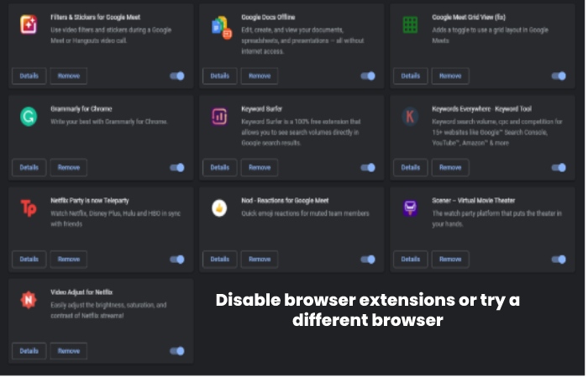The image size is (588, 378).
Task: Click the Keyword Surfer icon
Action: coord(219,117)
